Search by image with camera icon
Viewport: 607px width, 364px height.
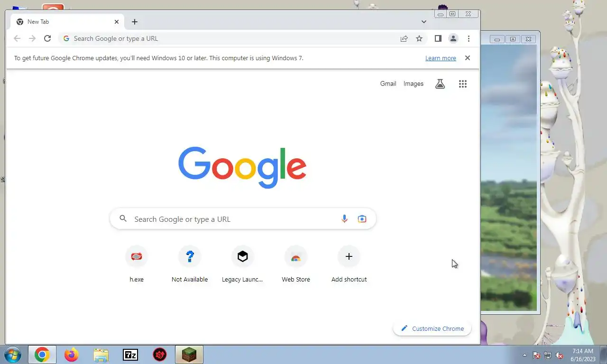[x=362, y=219]
